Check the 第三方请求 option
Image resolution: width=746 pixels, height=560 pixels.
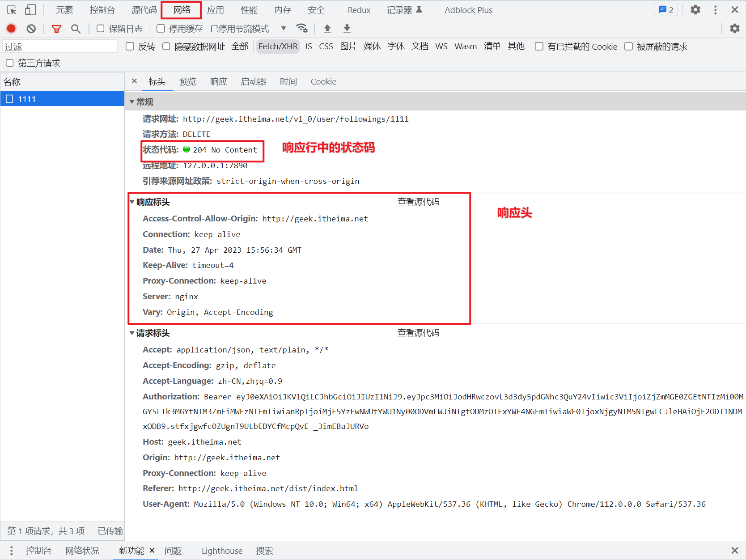[10, 63]
